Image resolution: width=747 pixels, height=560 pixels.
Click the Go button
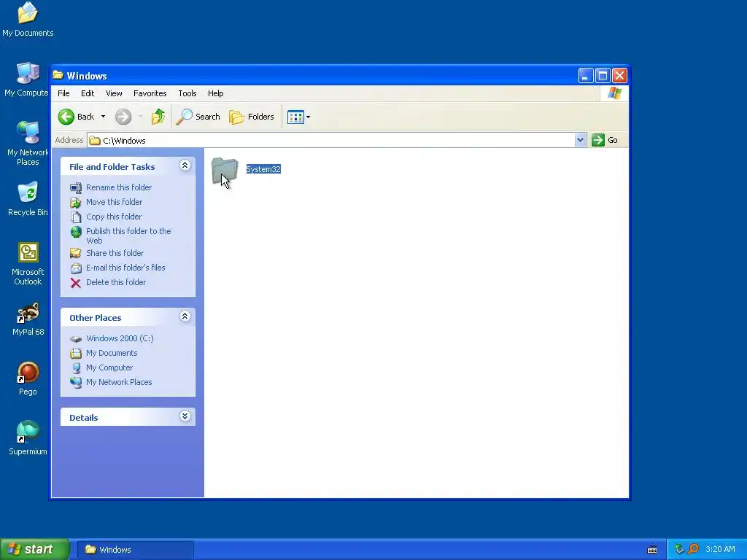(x=605, y=140)
